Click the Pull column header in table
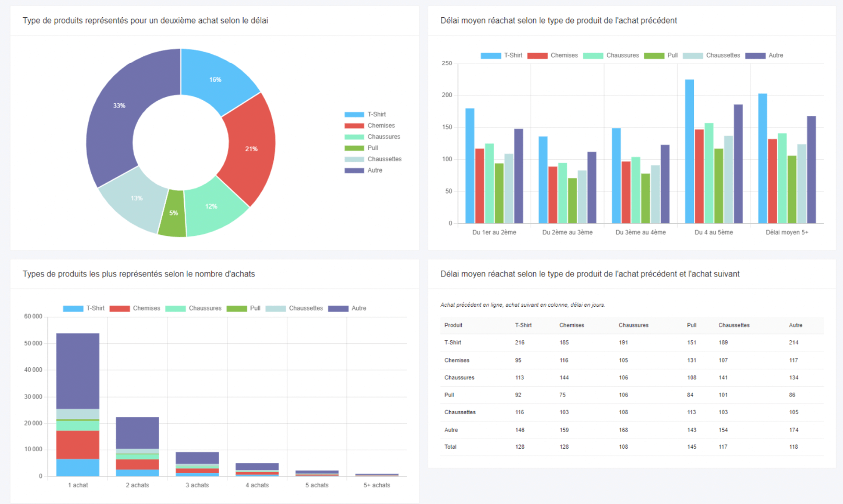Viewport: 843px width, 504px height. point(692,325)
